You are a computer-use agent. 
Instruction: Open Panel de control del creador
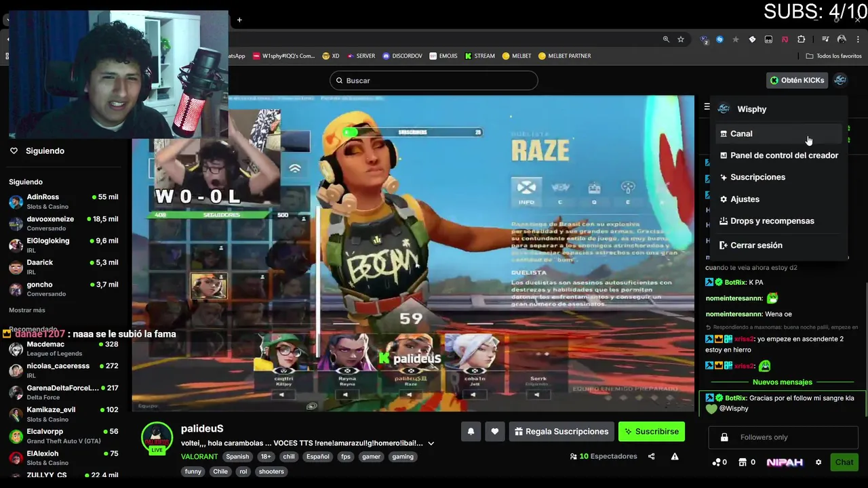(x=778, y=155)
